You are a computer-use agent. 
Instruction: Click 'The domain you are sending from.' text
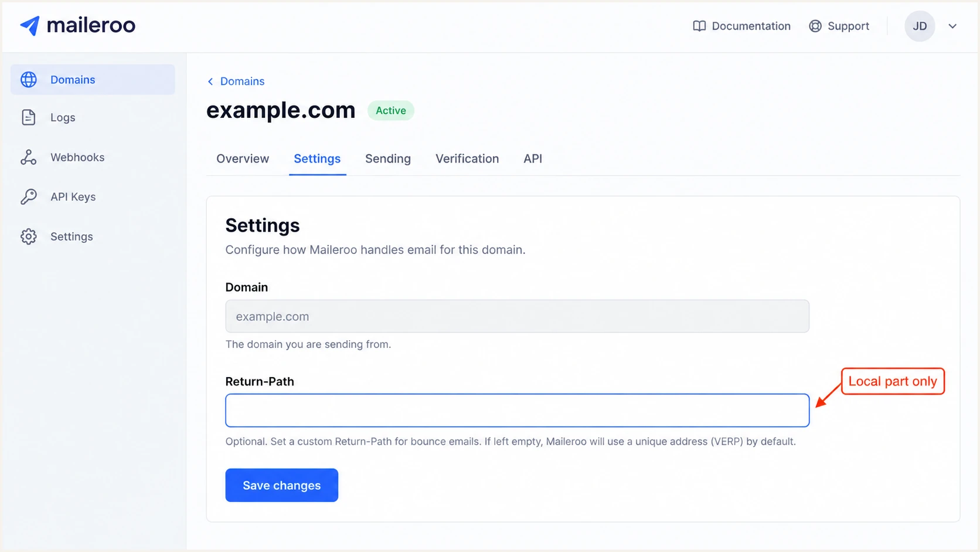(308, 344)
